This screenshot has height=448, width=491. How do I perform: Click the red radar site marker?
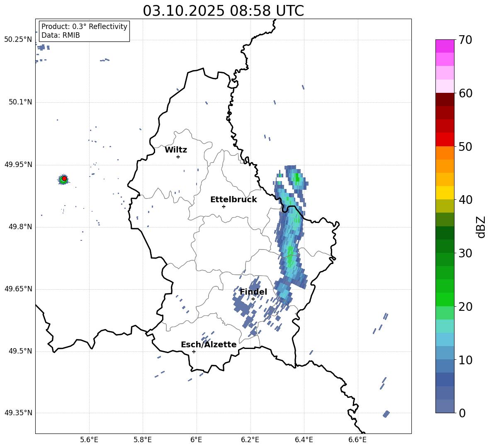64,179
